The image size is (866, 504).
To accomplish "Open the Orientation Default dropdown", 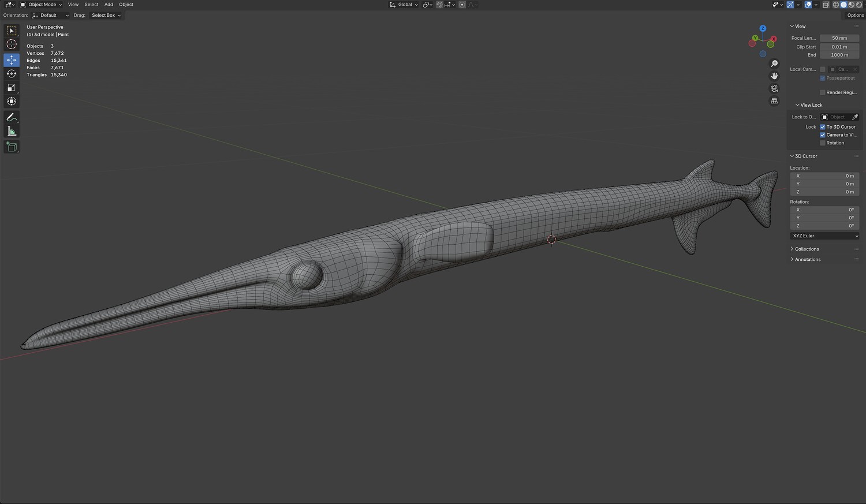I will (x=51, y=16).
